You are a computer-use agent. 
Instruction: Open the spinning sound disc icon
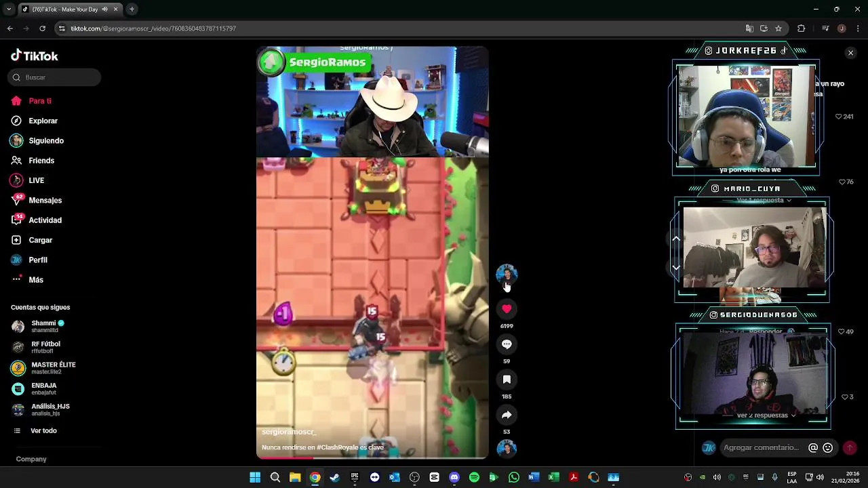(x=507, y=448)
